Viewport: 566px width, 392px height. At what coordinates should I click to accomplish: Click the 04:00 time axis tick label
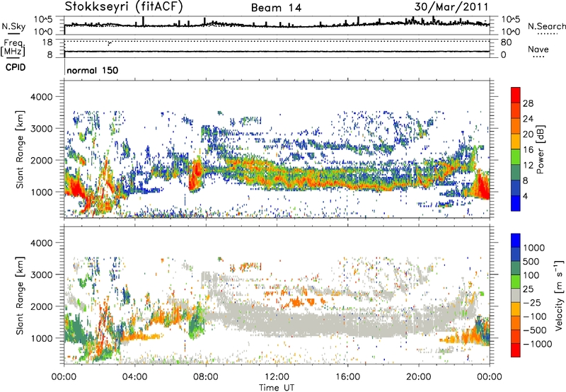click(x=134, y=377)
